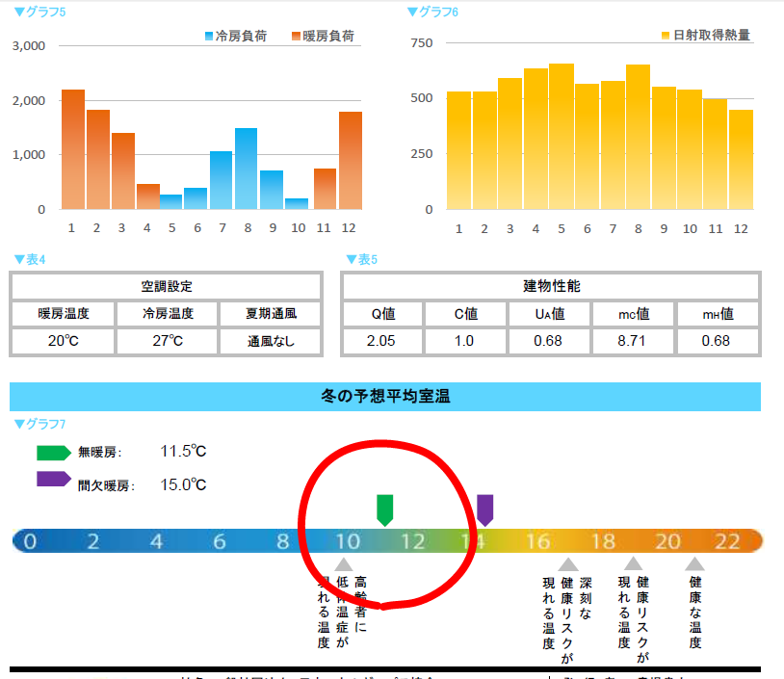Click the purple 間欠暖房 marker on the temperature scale
Viewport: 784px width, 679px height.
[485, 509]
